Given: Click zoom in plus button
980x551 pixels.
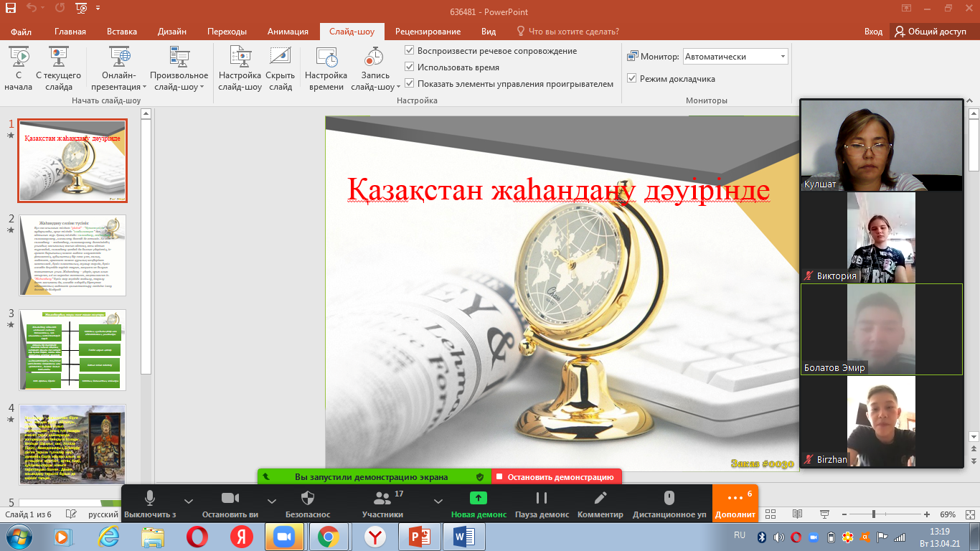Looking at the screenshot, I should pyautogui.click(x=927, y=514).
